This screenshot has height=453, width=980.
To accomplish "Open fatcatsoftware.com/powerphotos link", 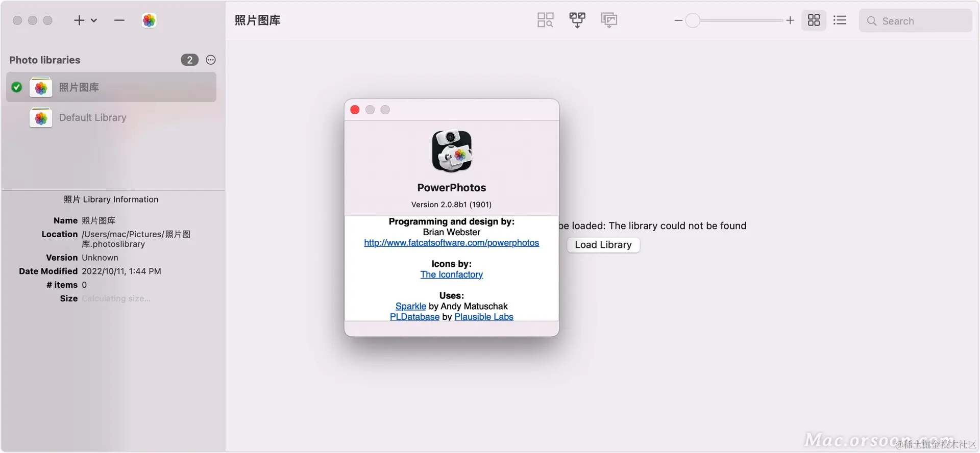I will (x=451, y=243).
